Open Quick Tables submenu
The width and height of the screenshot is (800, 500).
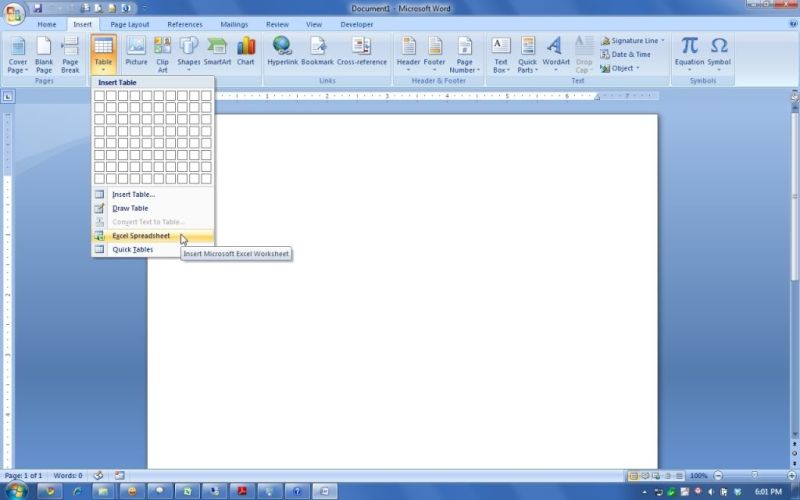click(153, 249)
